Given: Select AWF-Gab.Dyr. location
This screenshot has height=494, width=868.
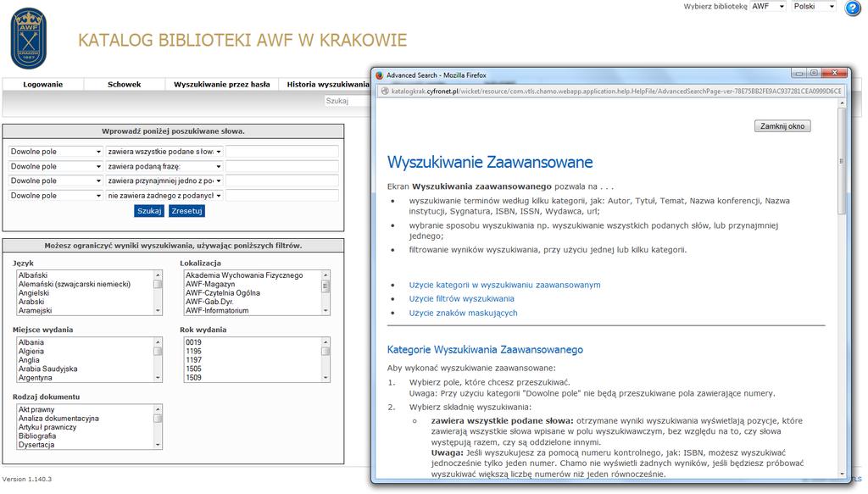Looking at the screenshot, I should (x=209, y=302).
